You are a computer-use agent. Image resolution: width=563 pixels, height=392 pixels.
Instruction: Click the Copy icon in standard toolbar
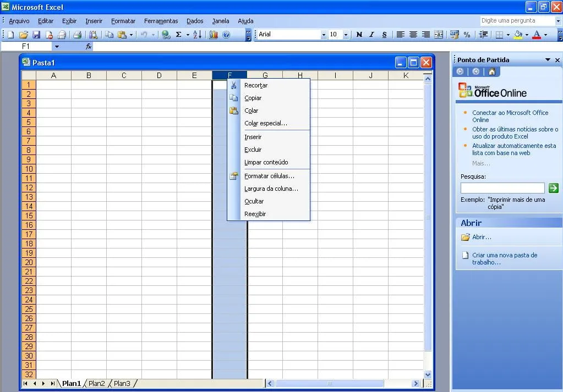click(x=109, y=35)
